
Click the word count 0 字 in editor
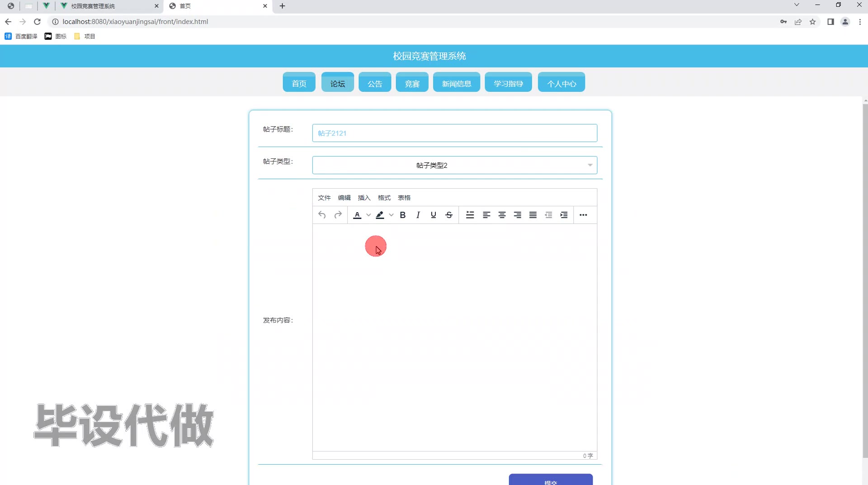coord(588,456)
